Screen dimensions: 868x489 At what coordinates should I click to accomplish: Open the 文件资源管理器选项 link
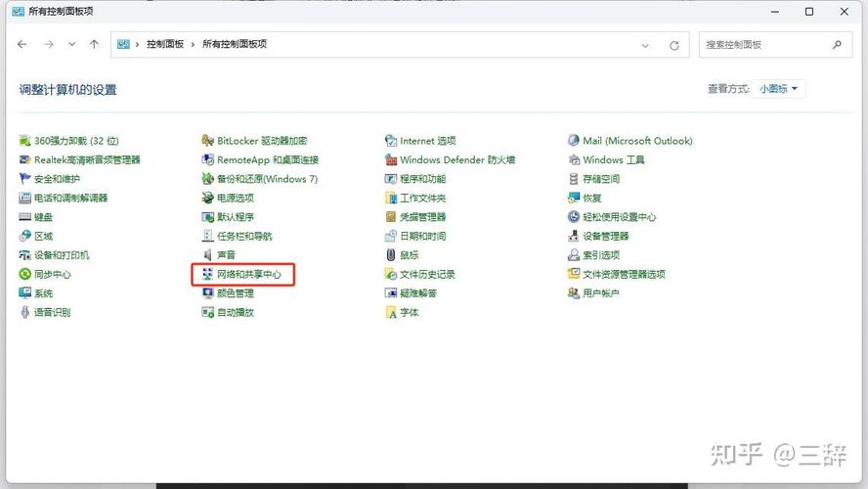pyautogui.click(x=624, y=274)
